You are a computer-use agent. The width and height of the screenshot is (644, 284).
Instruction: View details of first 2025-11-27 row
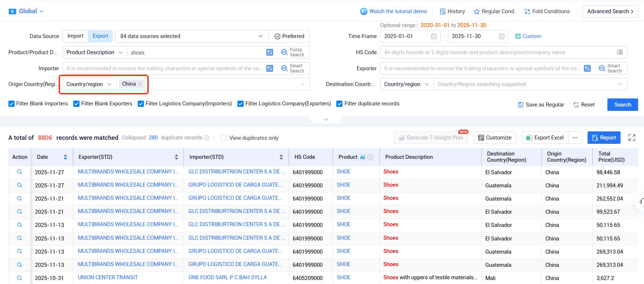click(x=19, y=172)
